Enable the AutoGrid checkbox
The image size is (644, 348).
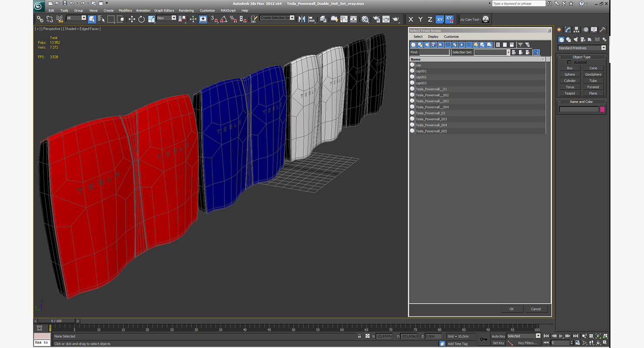[x=570, y=62]
